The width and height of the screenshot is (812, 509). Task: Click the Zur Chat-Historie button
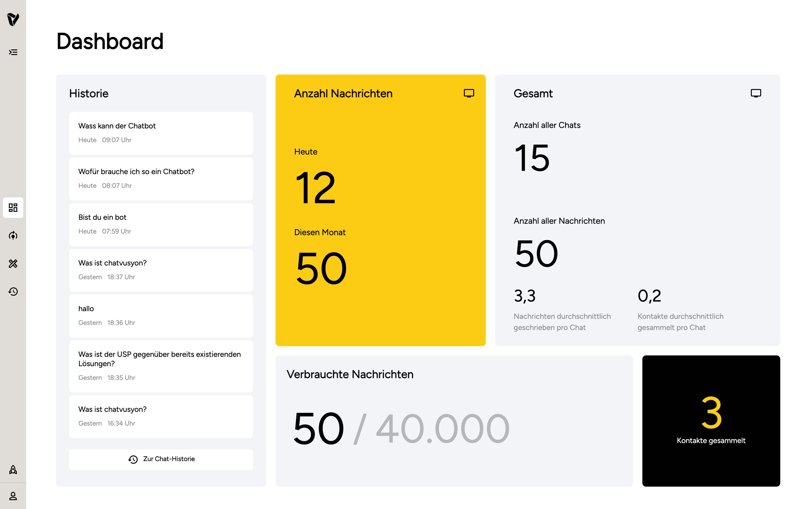[x=161, y=459]
